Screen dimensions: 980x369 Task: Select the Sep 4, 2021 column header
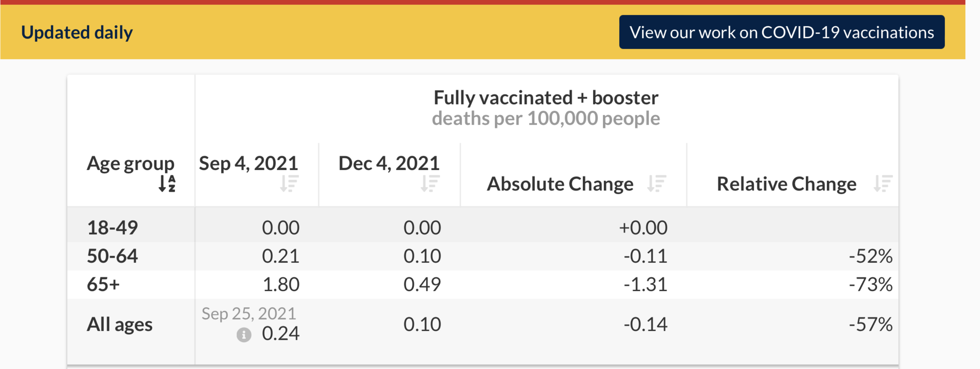(x=249, y=164)
